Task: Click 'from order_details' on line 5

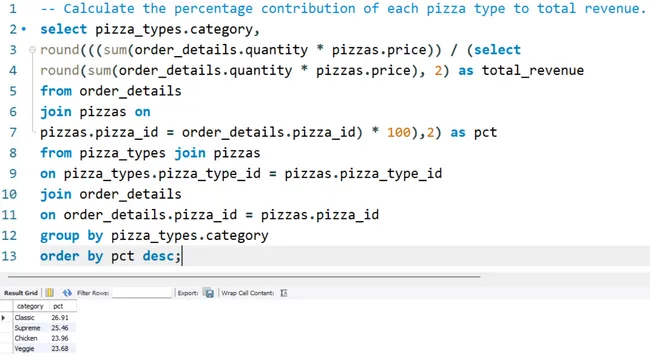Action: pos(111,91)
